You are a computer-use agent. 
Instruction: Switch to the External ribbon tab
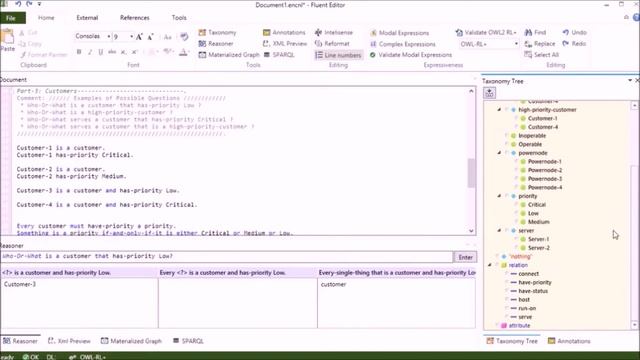tap(87, 18)
